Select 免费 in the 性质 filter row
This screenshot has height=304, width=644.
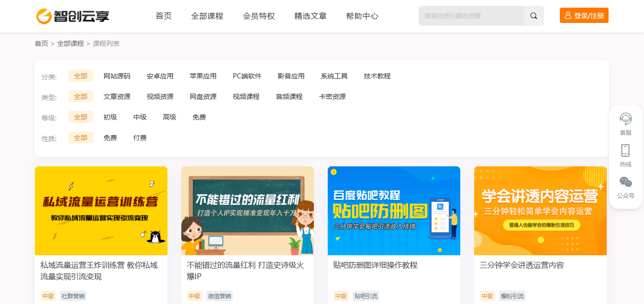tap(110, 138)
